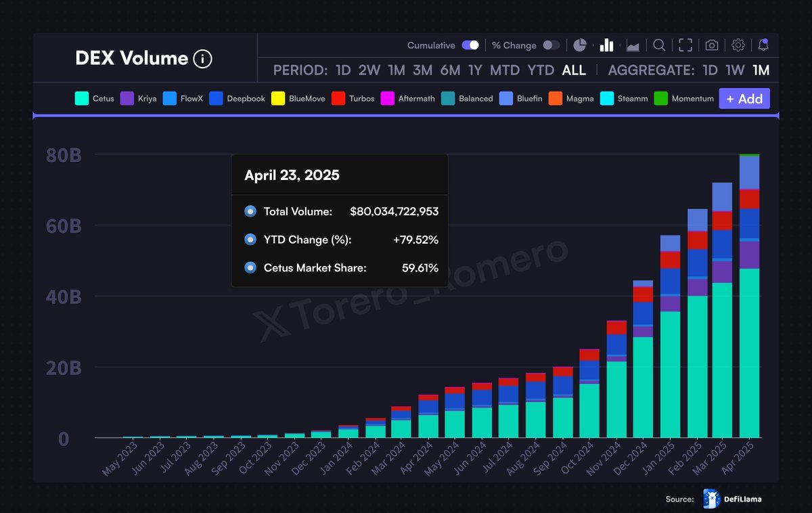Set period to 1Y
The width and height of the screenshot is (812, 513).
pos(475,70)
